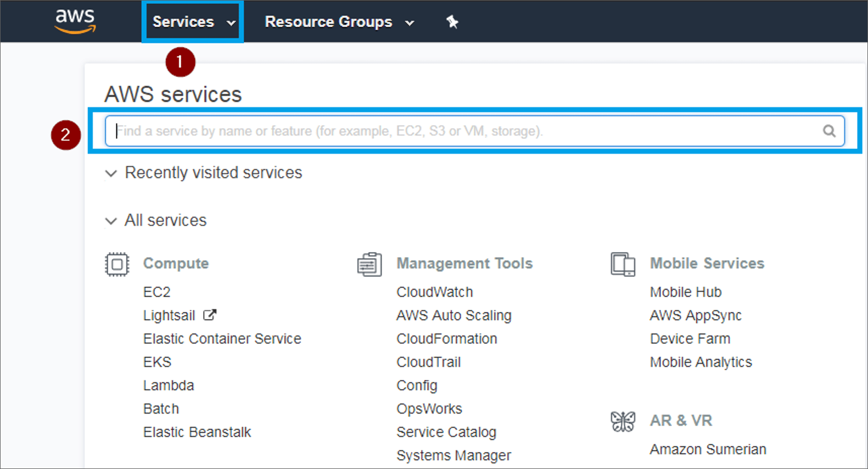Focus the service search input field
Viewport: 868px width, 469px height.
pyautogui.click(x=461, y=131)
